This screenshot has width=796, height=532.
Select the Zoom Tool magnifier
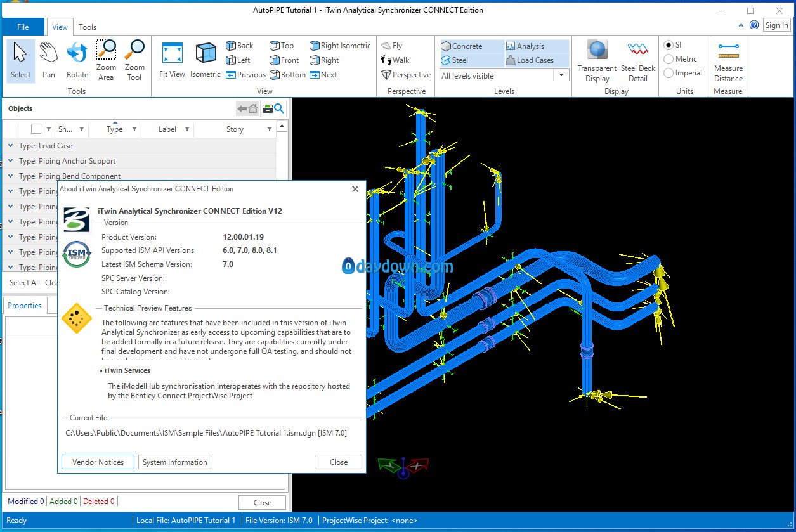pyautogui.click(x=134, y=61)
